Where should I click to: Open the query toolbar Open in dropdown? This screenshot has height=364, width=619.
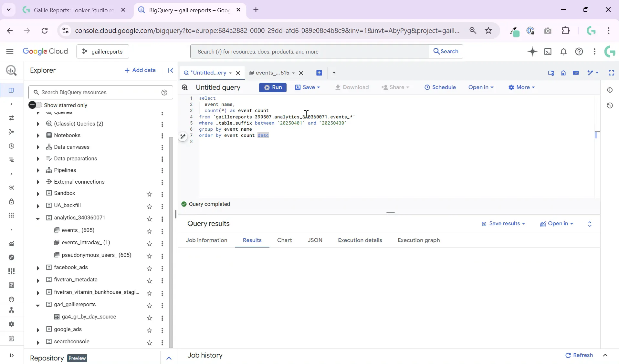481,87
